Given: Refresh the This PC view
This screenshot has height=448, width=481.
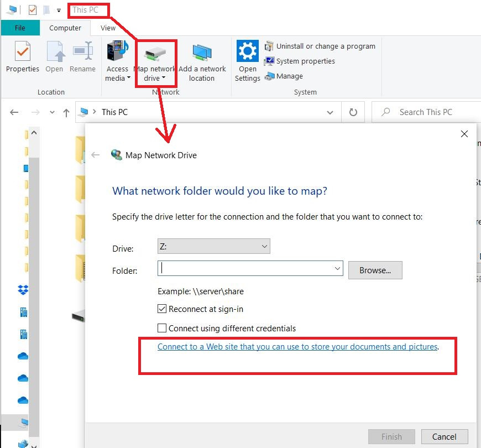Looking at the screenshot, I should (353, 112).
